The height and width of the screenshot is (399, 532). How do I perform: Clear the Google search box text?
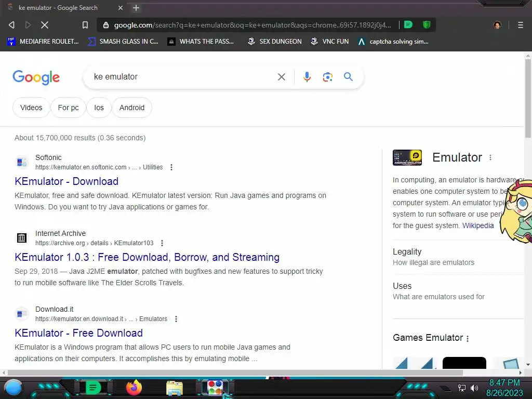281,77
